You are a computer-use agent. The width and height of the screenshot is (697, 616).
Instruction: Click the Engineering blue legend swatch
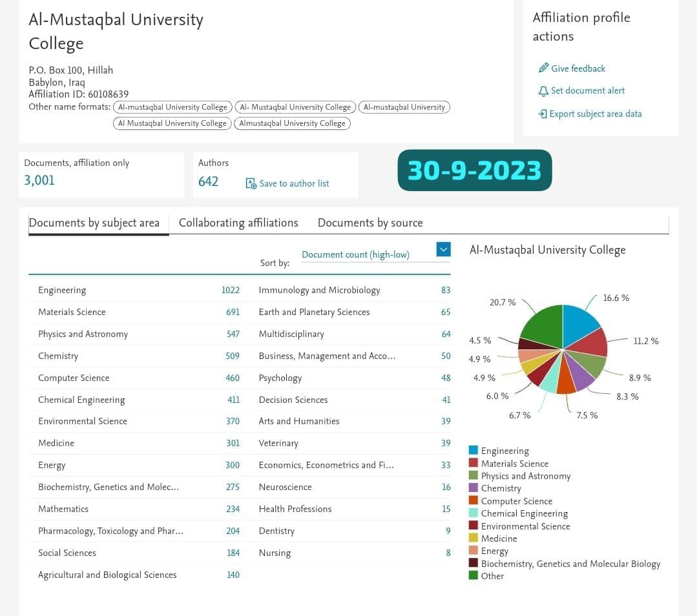click(x=473, y=450)
